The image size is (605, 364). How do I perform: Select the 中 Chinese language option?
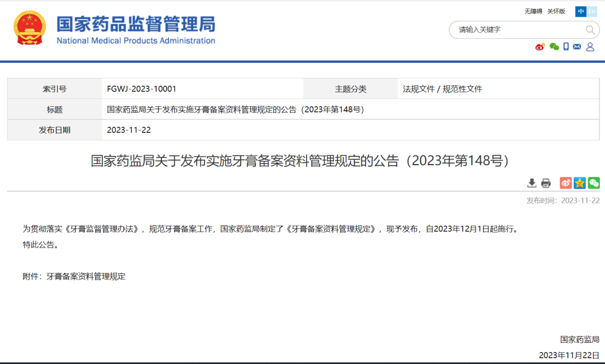[581, 11]
